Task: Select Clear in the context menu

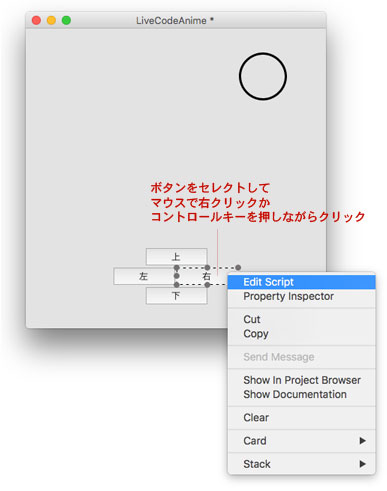Action: tap(301, 417)
